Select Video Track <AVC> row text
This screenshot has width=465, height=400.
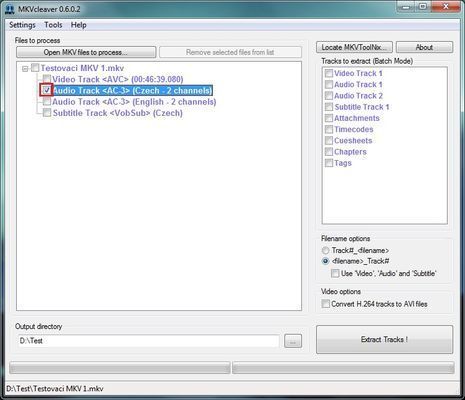pyautogui.click(x=118, y=79)
